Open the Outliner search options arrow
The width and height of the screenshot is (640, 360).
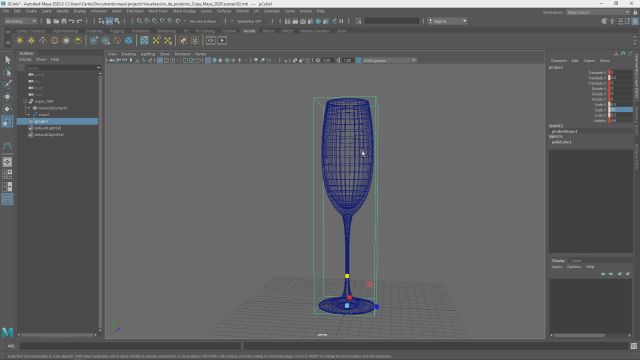point(98,68)
